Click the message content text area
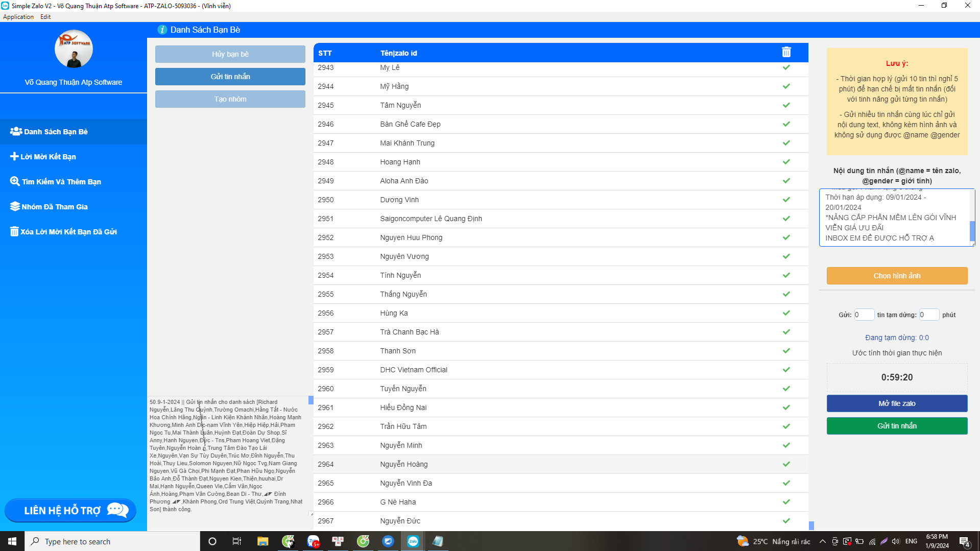The height and width of the screenshot is (551, 980). click(x=894, y=218)
